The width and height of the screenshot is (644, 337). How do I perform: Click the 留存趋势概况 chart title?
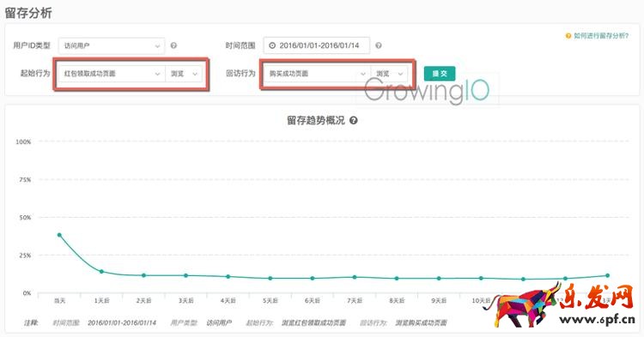[x=316, y=121]
